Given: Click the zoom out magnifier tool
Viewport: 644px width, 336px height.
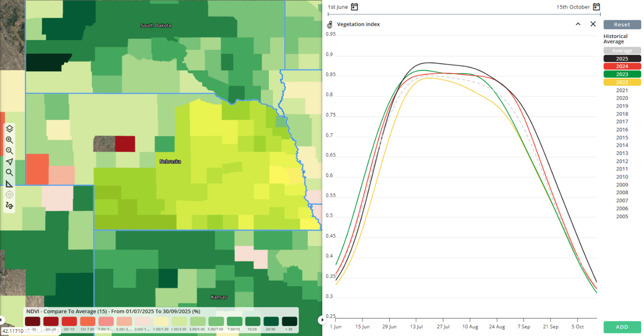Looking at the screenshot, I should tap(9, 151).
